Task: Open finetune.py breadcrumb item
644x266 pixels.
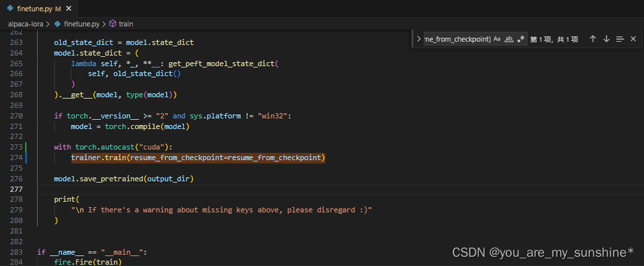Action: click(x=82, y=24)
